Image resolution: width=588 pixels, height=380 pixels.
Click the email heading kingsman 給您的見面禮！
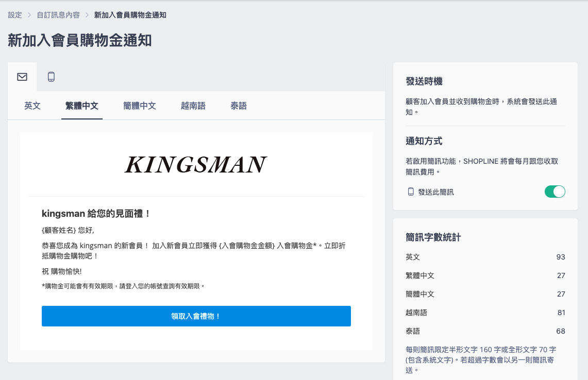click(96, 214)
